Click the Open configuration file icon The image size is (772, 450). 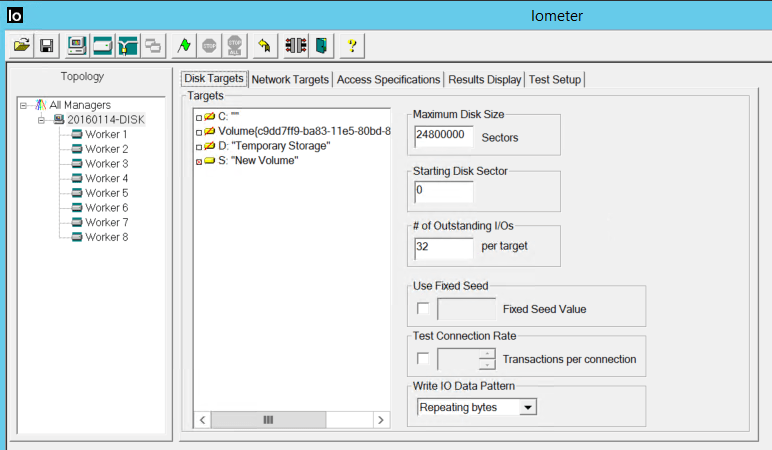[22, 45]
